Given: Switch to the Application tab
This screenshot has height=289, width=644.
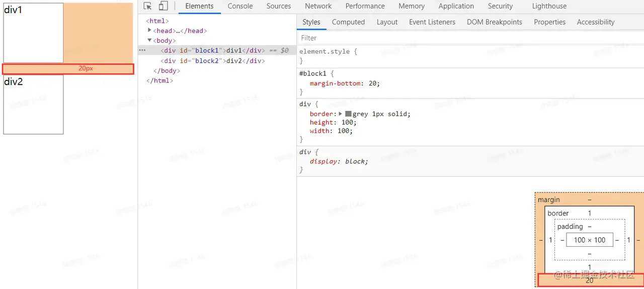Looking at the screenshot, I should point(456,6).
